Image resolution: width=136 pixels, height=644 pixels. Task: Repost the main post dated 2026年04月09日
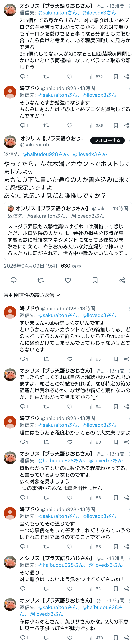tap(41, 280)
